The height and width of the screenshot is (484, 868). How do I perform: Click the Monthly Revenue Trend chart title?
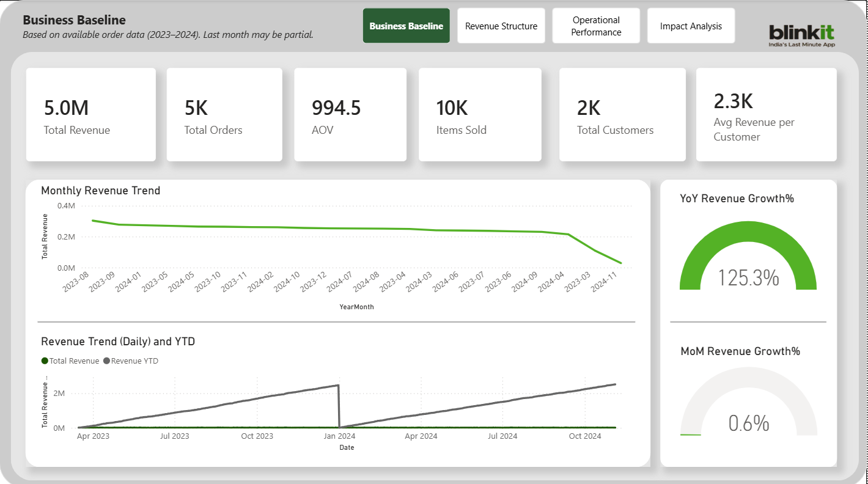tap(100, 191)
